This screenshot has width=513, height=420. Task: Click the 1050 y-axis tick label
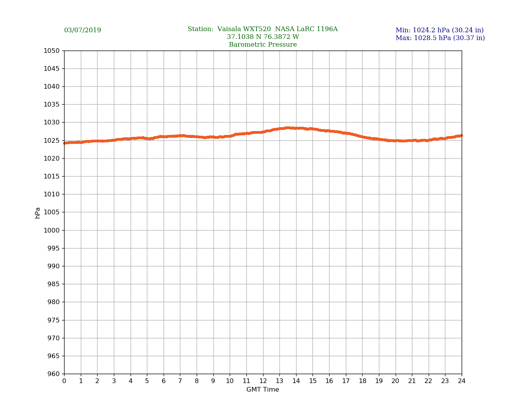(x=51, y=51)
